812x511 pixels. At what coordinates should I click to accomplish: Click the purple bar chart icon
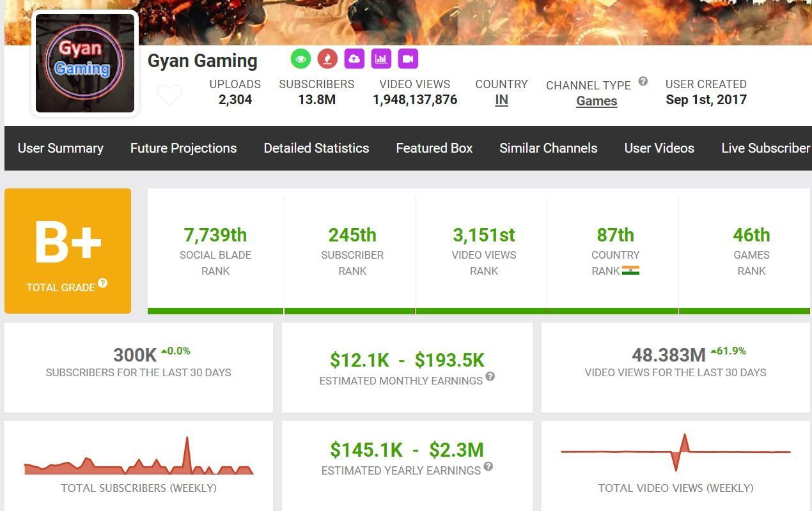click(381, 59)
